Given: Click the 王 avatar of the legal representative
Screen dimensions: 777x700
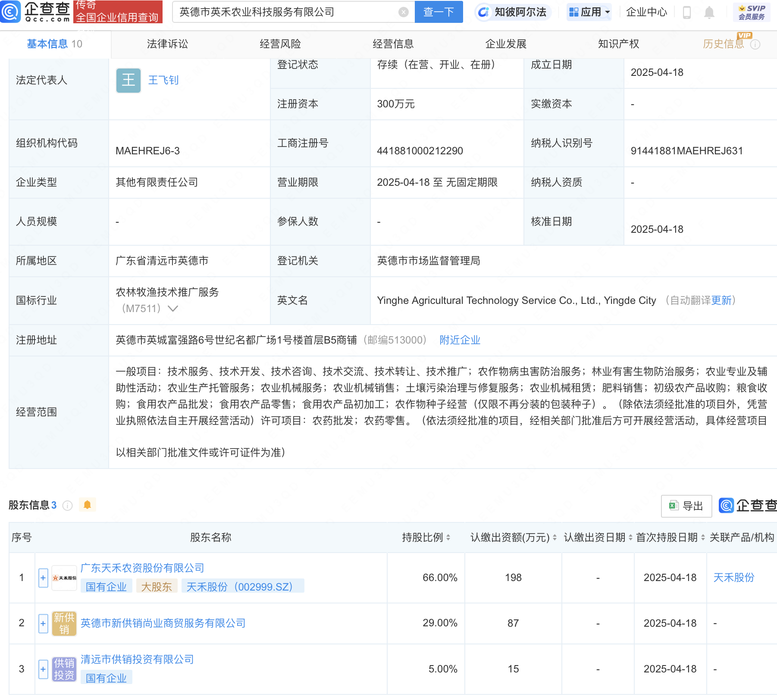Looking at the screenshot, I should click(x=128, y=80).
